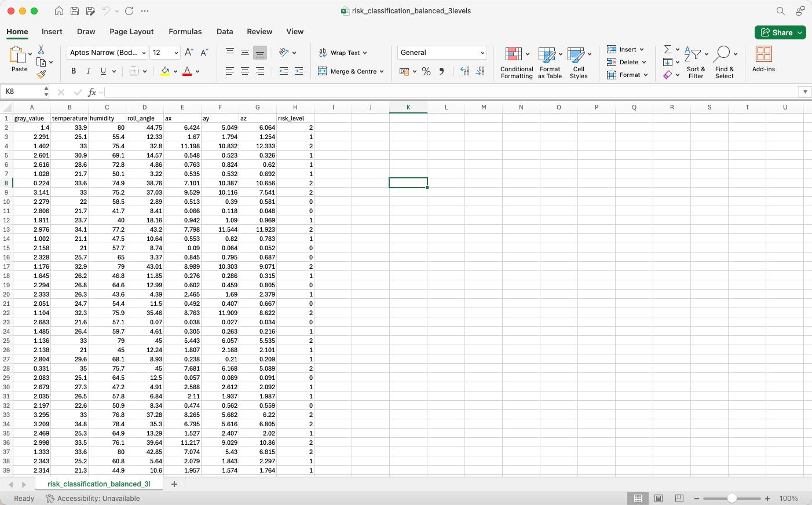The image size is (812, 505).
Task: Open Find & Select magnifier
Action: pos(722,54)
